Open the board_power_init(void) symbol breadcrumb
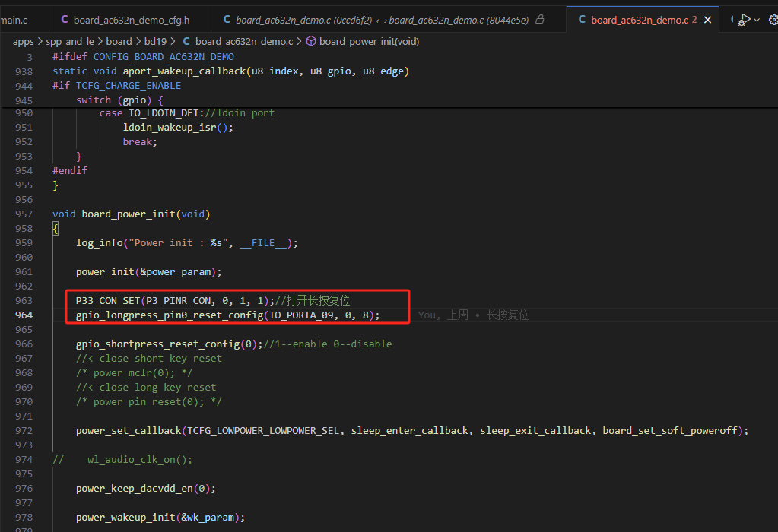The width and height of the screenshot is (778, 532). (369, 41)
